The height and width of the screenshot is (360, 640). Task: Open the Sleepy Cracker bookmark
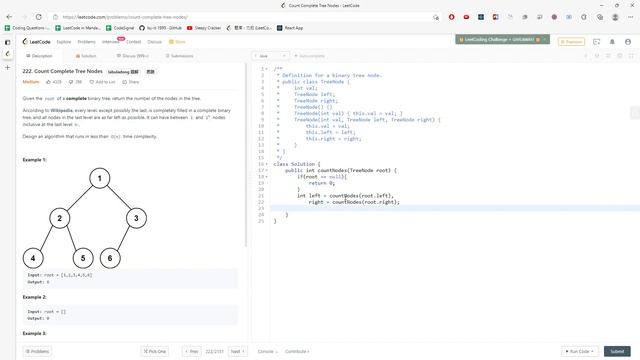pyautogui.click(x=204, y=28)
